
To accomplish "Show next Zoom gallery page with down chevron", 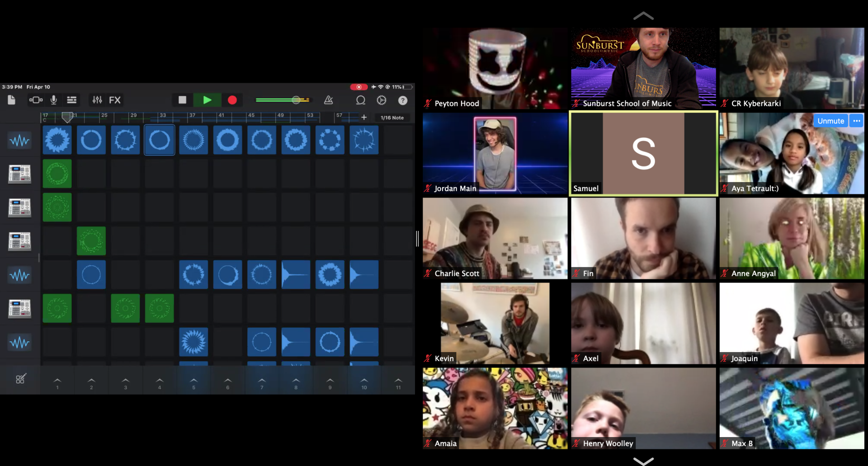I will pos(643,461).
